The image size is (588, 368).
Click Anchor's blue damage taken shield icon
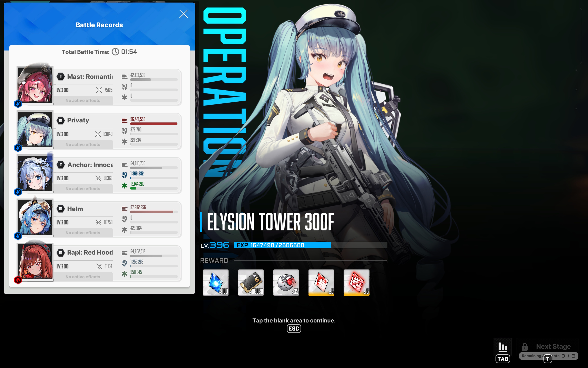pos(124,175)
